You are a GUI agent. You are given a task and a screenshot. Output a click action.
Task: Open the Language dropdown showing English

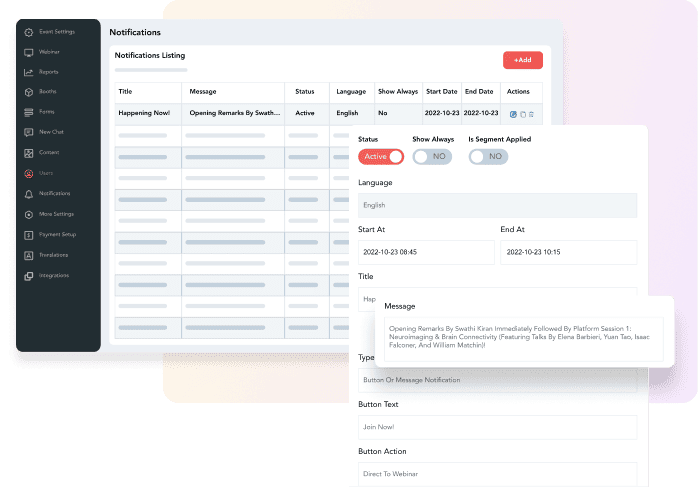click(x=497, y=205)
